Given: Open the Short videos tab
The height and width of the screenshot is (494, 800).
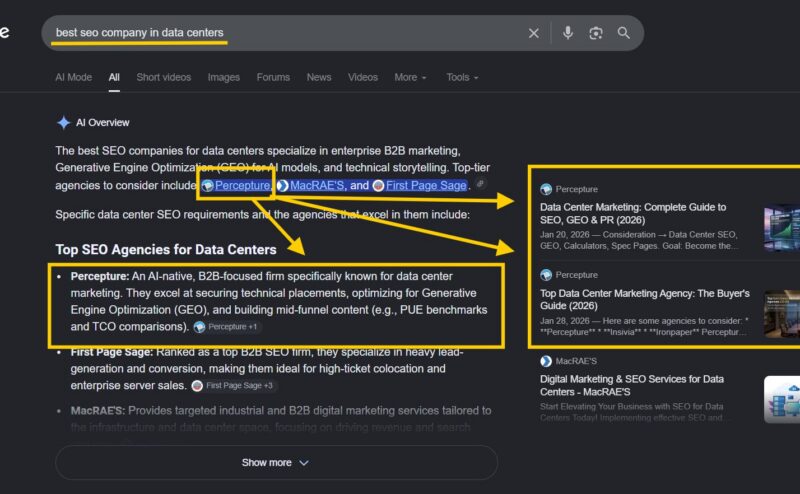Looking at the screenshot, I should coord(163,77).
